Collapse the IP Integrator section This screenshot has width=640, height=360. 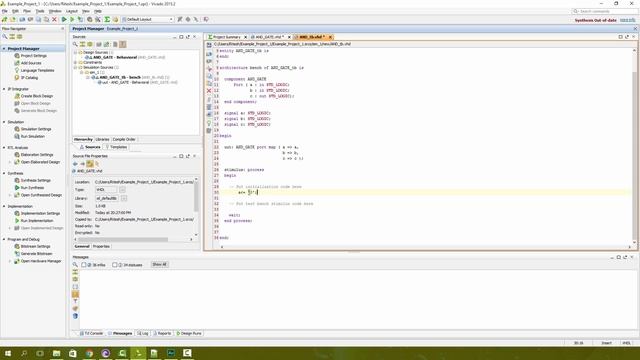[4, 89]
